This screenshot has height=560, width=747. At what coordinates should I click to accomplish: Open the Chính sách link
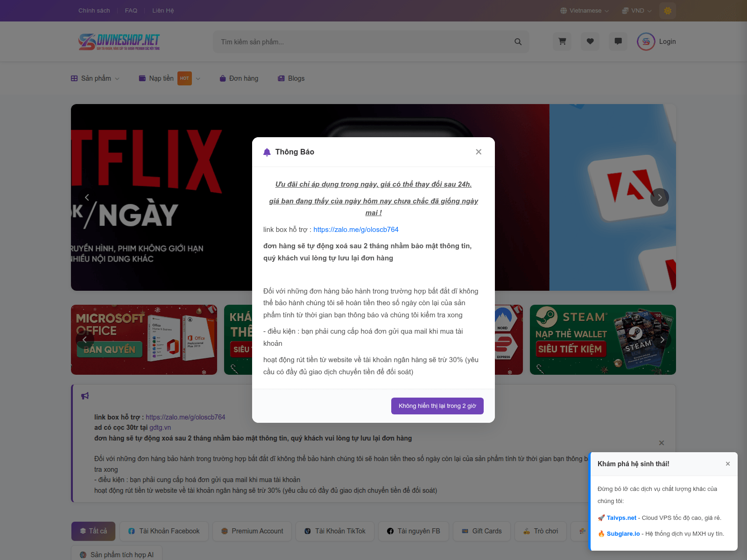[x=94, y=10]
